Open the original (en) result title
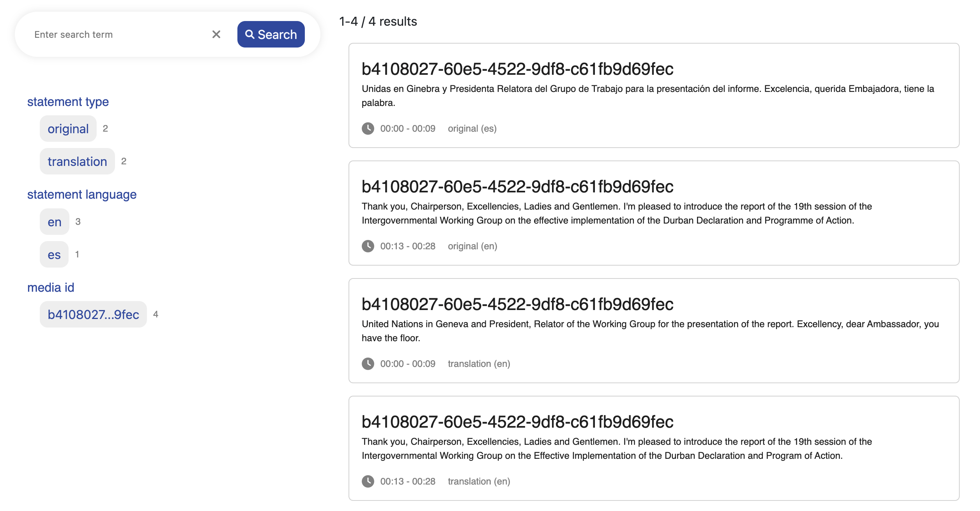 pos(517,187)
